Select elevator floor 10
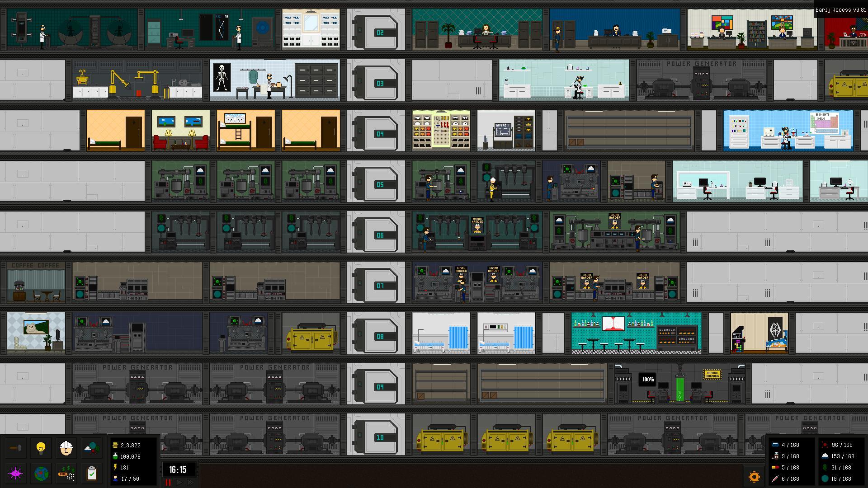This screenshot has height=488, width=868. coord(379,437)
